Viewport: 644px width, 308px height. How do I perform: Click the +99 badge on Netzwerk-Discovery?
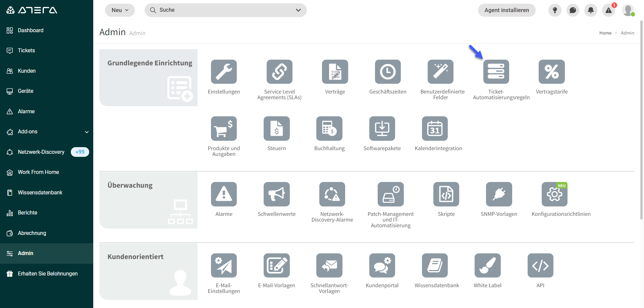(80, 152)
